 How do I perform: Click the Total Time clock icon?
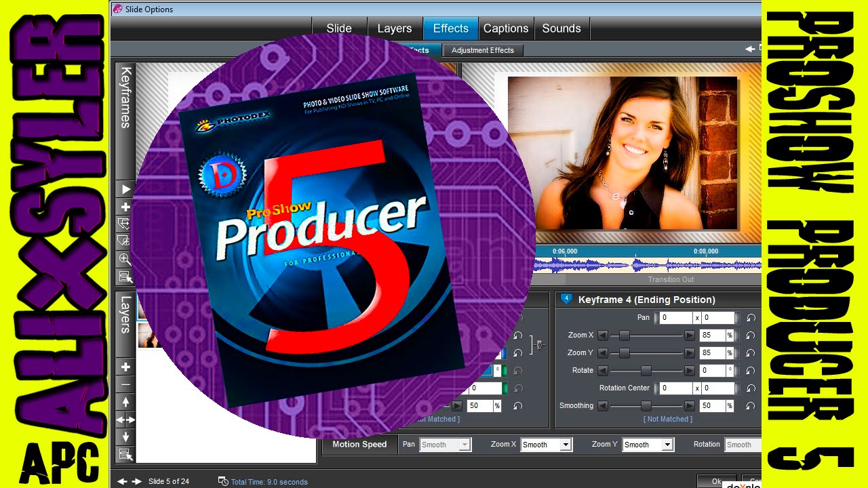click(223, 481)
